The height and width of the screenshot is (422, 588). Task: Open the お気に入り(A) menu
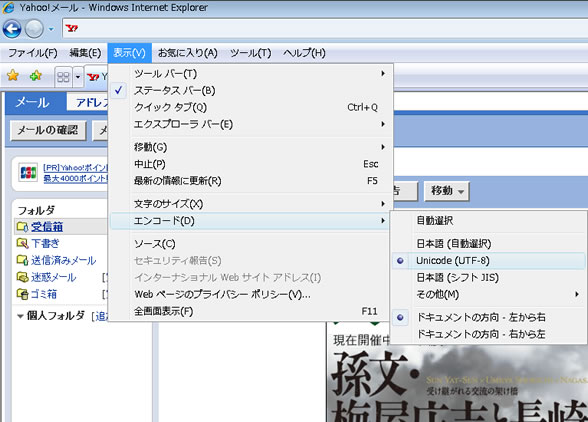pyautogui.click(x=188, y=53)
